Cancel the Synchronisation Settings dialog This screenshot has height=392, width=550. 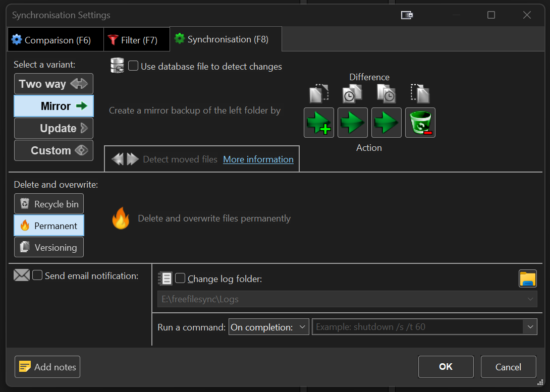[x=508, y=367]
